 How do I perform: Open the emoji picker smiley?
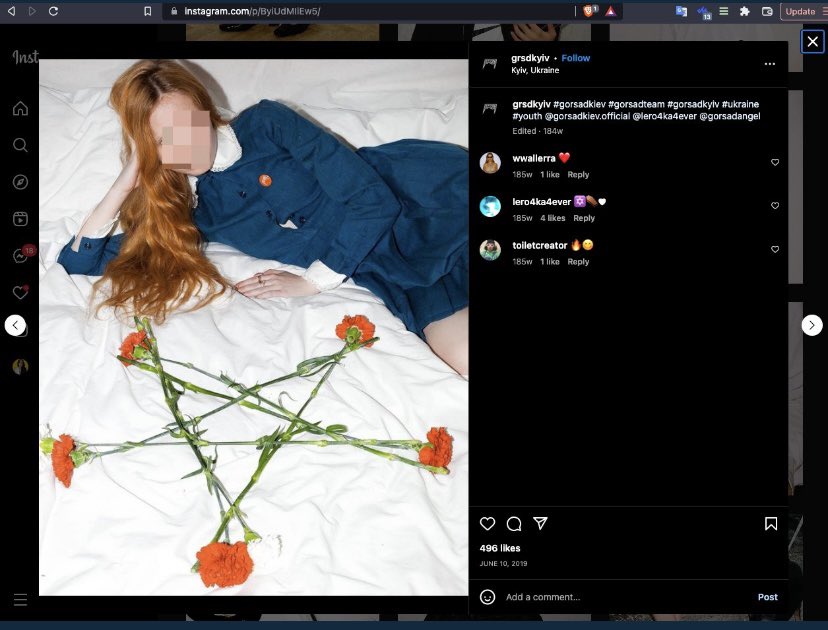coord(487,597)
